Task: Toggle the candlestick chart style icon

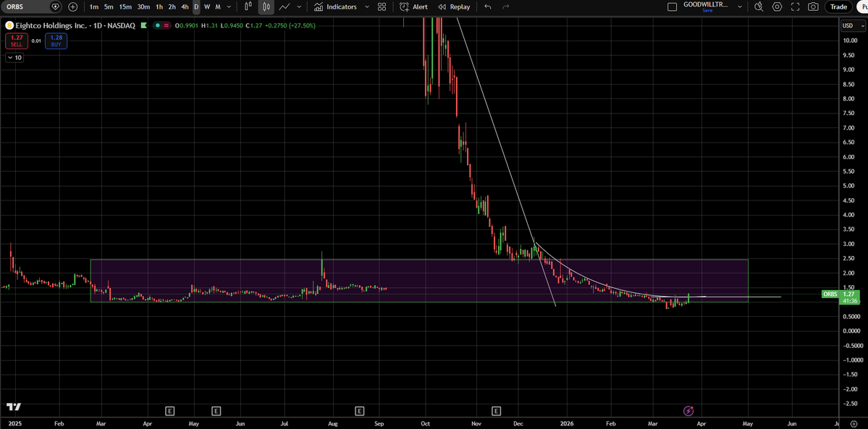Action: (266, 7)
